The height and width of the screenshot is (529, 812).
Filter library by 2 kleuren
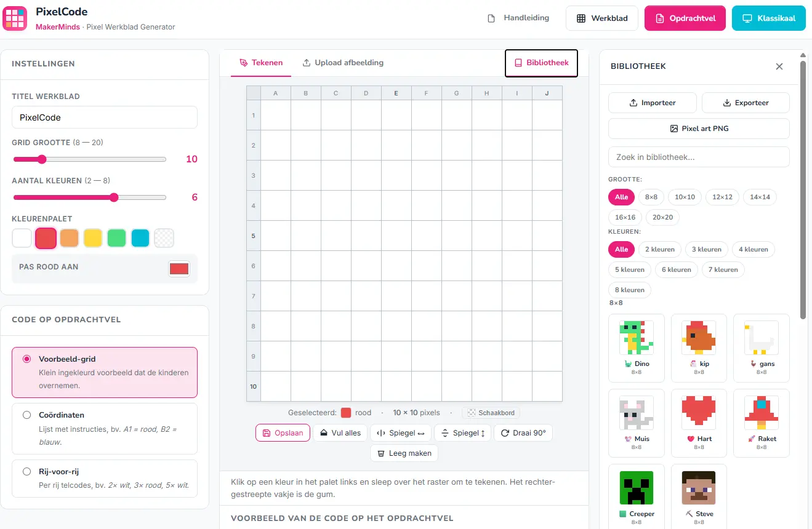659,249
